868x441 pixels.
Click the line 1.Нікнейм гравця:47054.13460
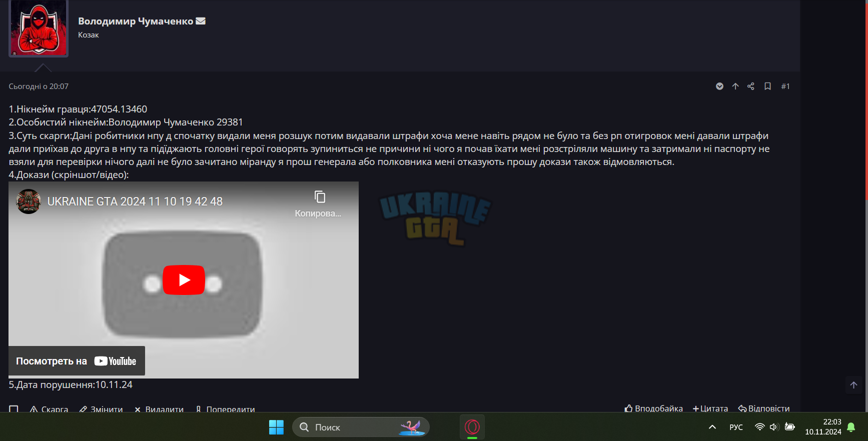78,109
